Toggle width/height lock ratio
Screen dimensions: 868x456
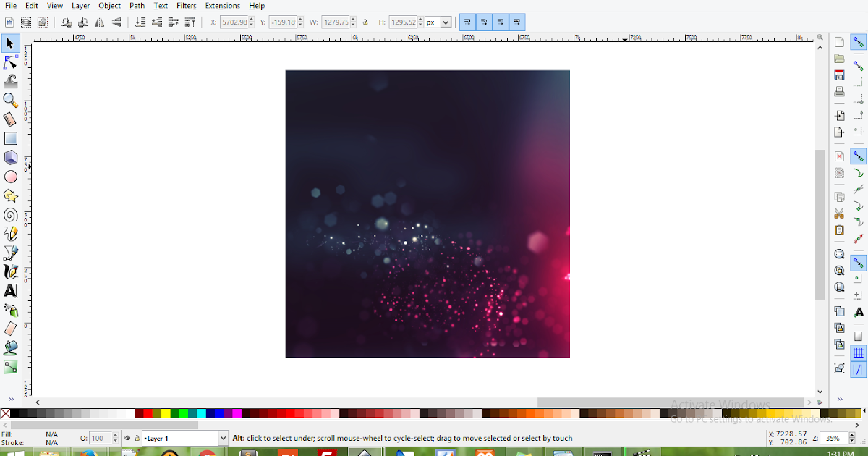point(365,22)
